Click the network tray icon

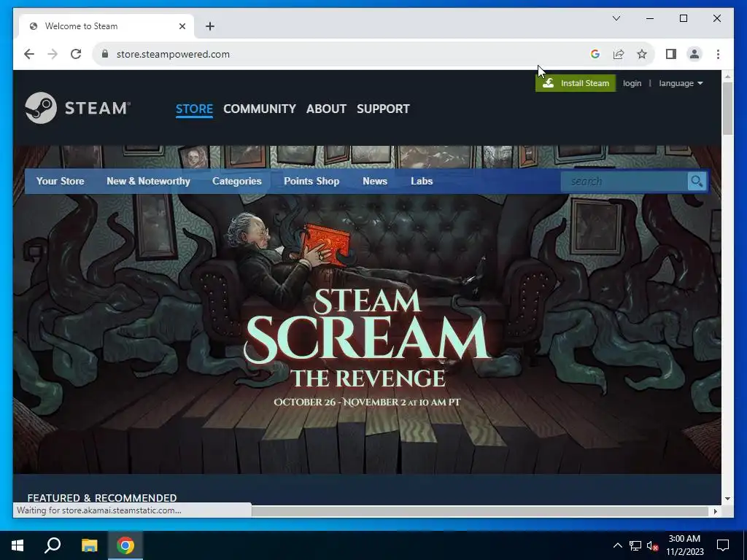click(x=635, y=545)
